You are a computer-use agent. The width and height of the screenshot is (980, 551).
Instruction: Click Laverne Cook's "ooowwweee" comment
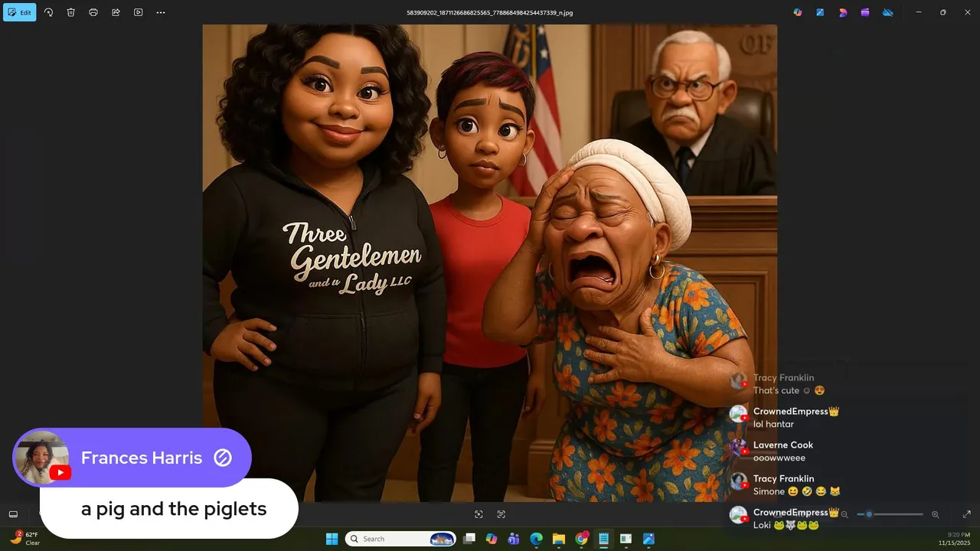click(x=779, y=458)
